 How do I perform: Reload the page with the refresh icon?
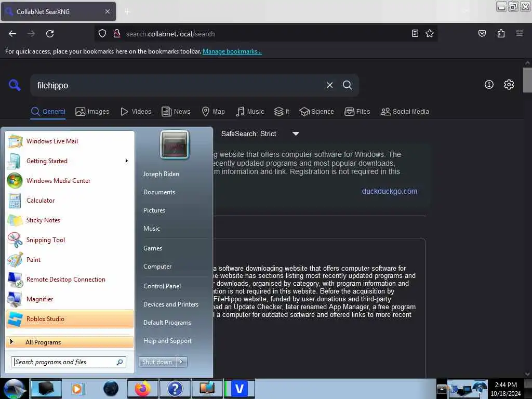tap(50, 34)
